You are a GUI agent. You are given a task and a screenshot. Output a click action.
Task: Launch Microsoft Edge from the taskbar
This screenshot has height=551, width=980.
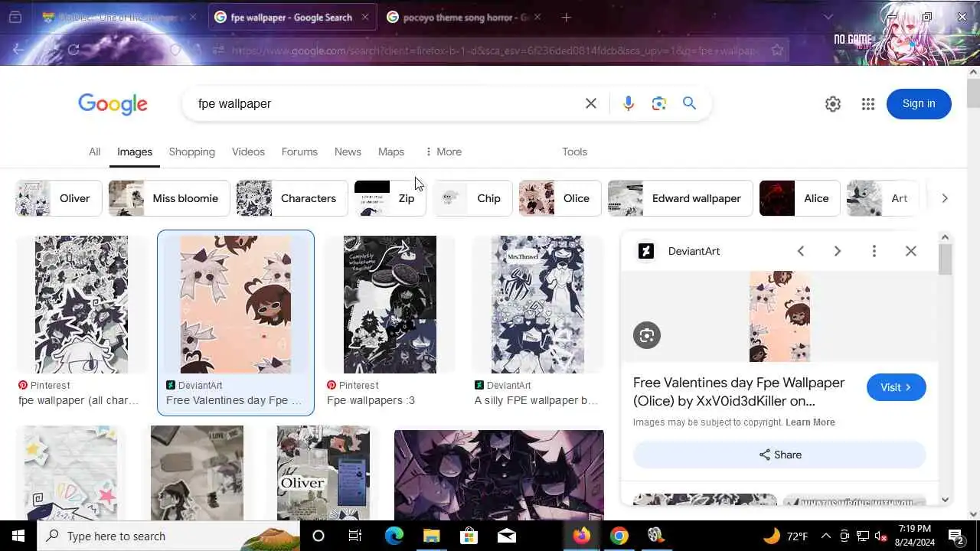[394, 536]
